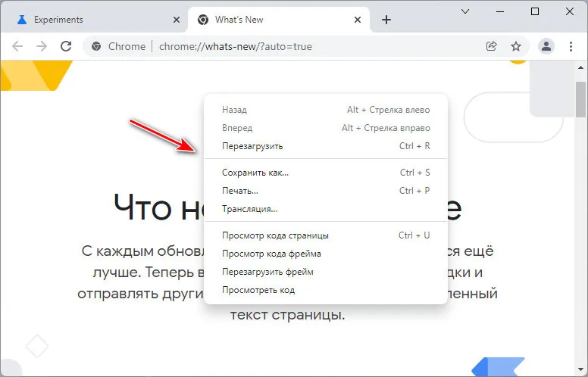The height and width of the screenshot is (377, 588).
Task: Choose "Сохранить как..." in the context menu
Action: point(255,173)
